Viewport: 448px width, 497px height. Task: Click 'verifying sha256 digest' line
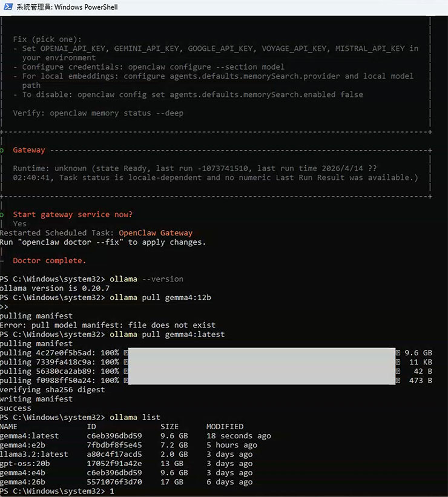click(x=52, y=390)
